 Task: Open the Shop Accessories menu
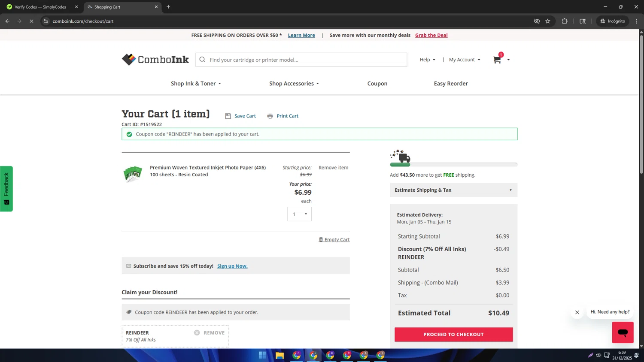[294, 84]
